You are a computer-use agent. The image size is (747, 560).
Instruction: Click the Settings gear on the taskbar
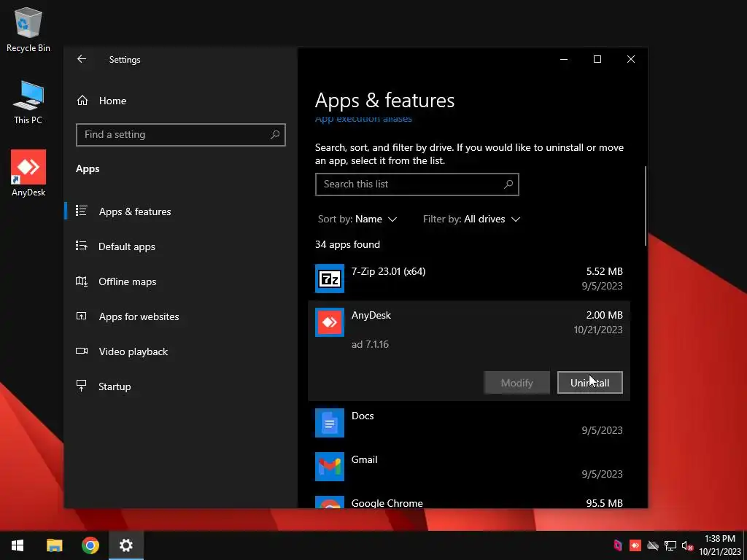point(125,545)
